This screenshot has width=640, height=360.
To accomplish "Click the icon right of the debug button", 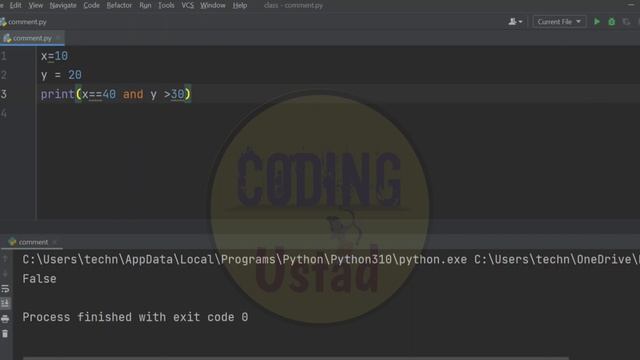I will 627,22.
